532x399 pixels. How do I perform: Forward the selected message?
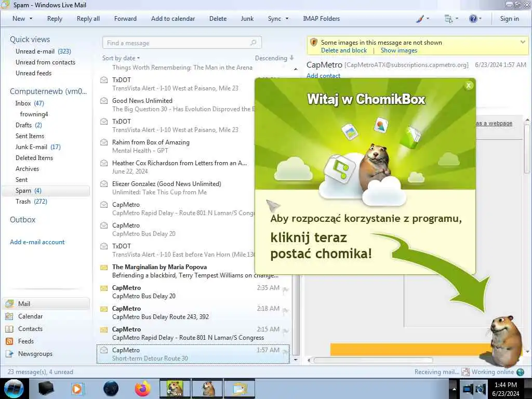point(125,19)
